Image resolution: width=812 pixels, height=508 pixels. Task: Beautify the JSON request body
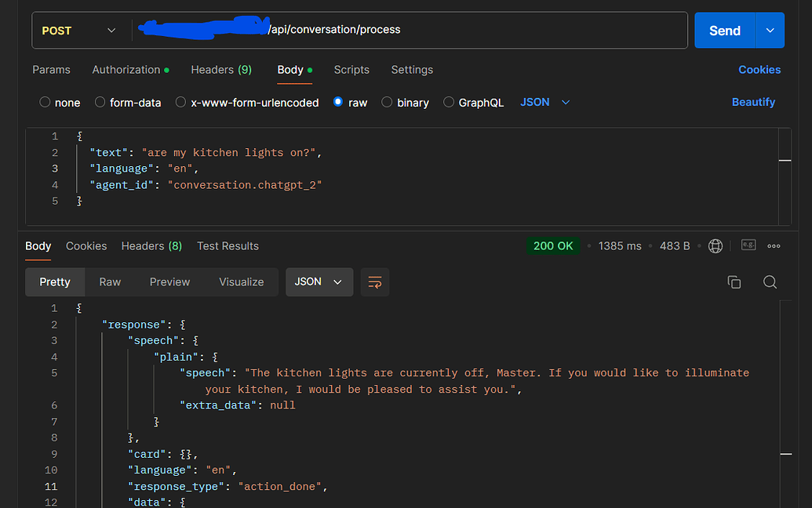[x=753, y=102]
